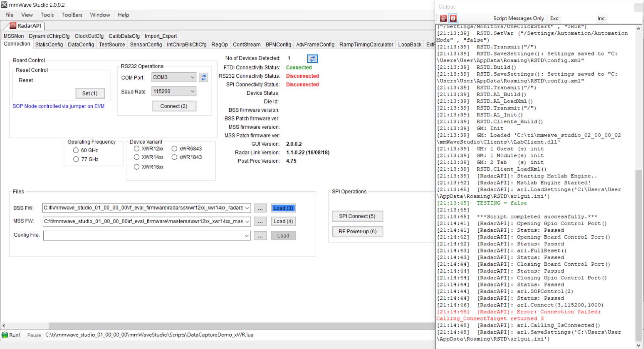Open the ToolBars menu

coord(72,15)
